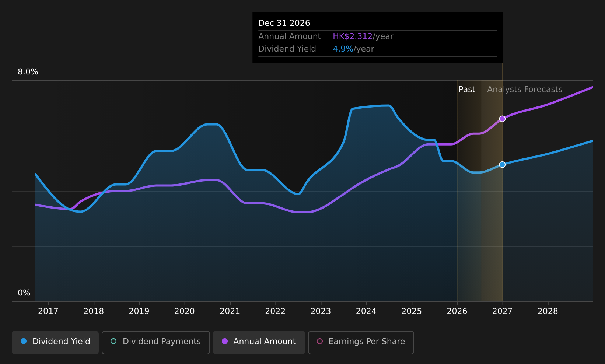Enable the Earnings Per Share series
This screenshot has width=605, height=364.
[361, 342]
